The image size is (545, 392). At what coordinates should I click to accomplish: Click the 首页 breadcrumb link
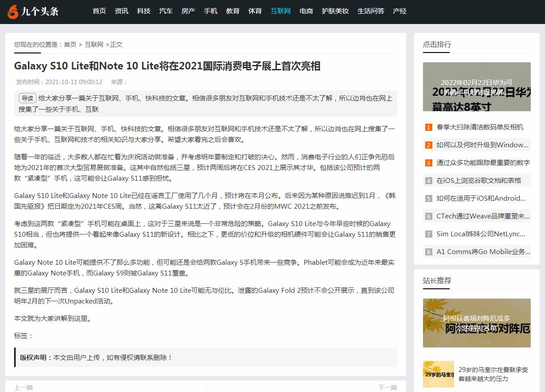pyautogui.click(x=70, y=44)
